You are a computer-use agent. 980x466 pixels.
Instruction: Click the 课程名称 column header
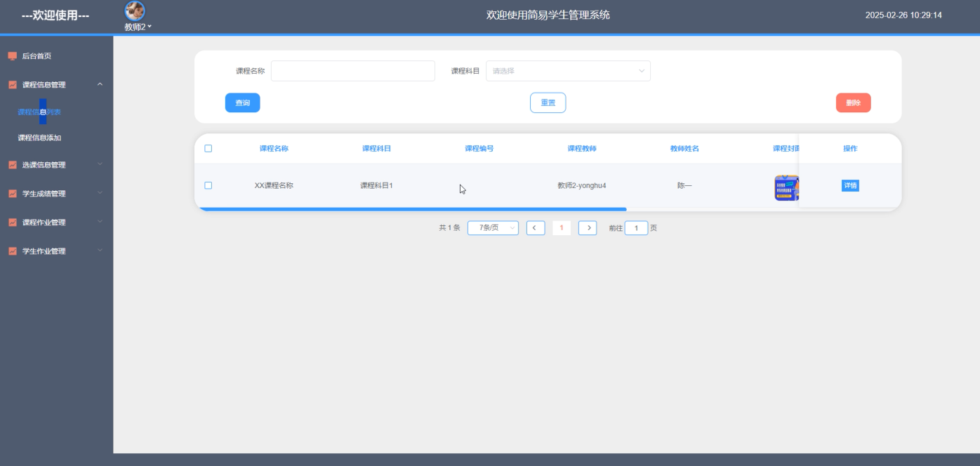[x=274, y=149]
